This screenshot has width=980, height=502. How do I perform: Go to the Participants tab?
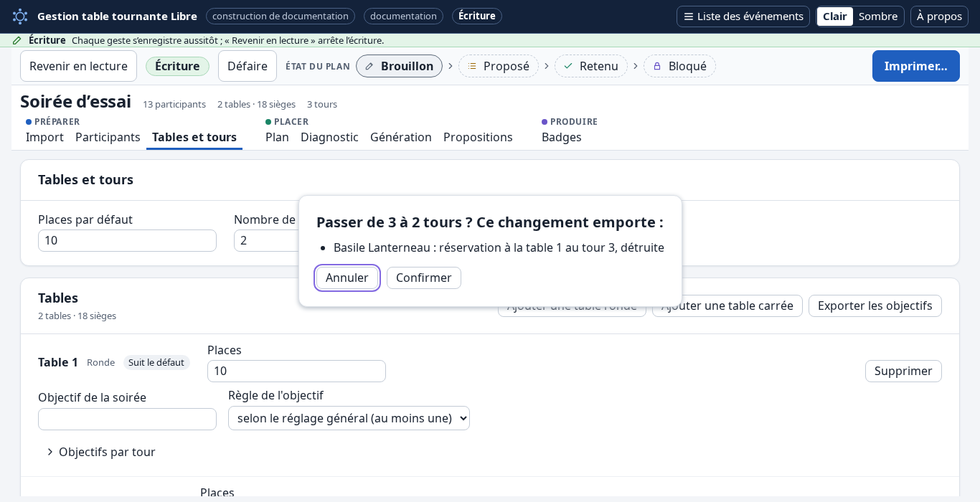tap(108, 137)
